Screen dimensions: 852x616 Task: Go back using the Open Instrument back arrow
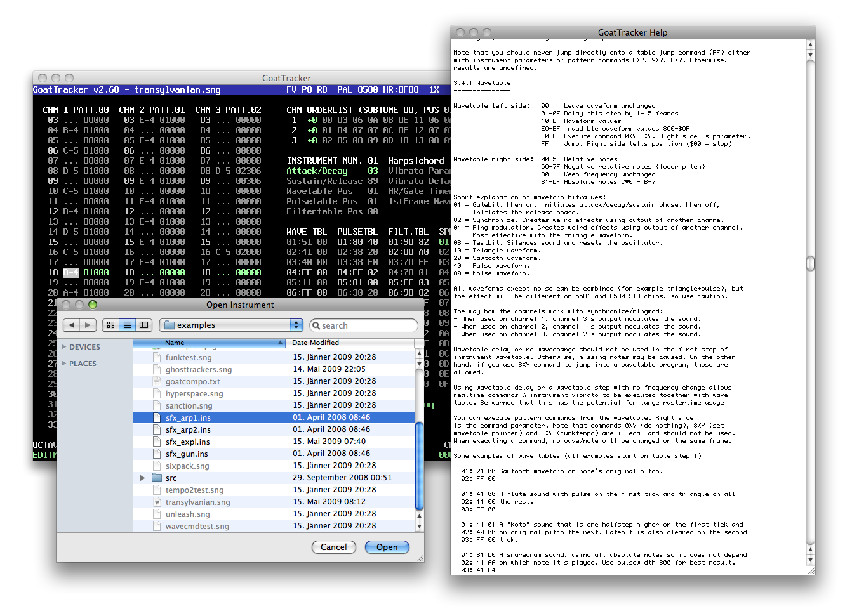pyautogui.click(x=71, y=325)
